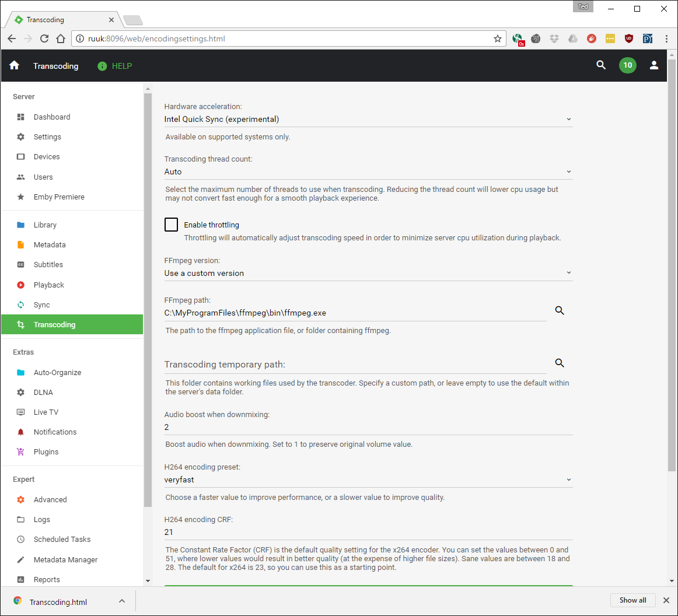This screenshot has width=678, height=616.
Task: Enable the throttling checkbox
Action: [x=171, y=225]
